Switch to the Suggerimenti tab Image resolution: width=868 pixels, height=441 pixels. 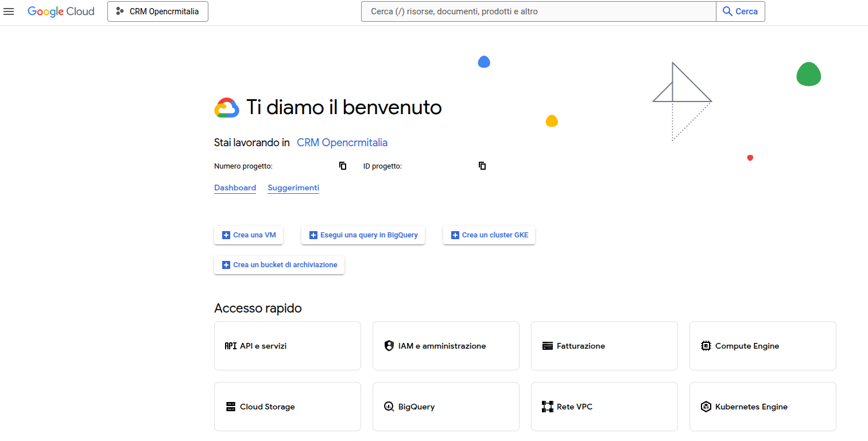tap(293, 188)
